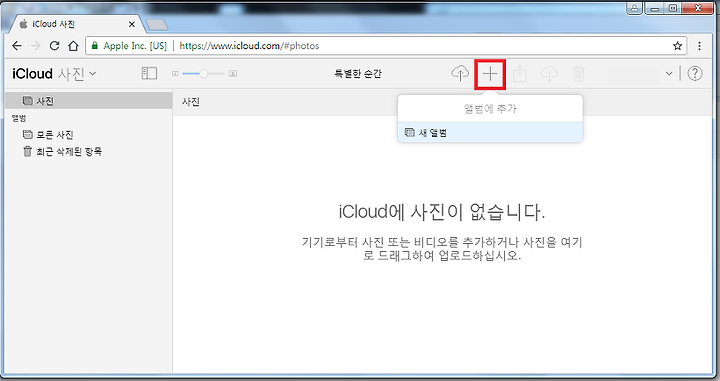Screen dimensions: 720x381
Task: Click the share icon in toolbar
Action: point(519,73)
